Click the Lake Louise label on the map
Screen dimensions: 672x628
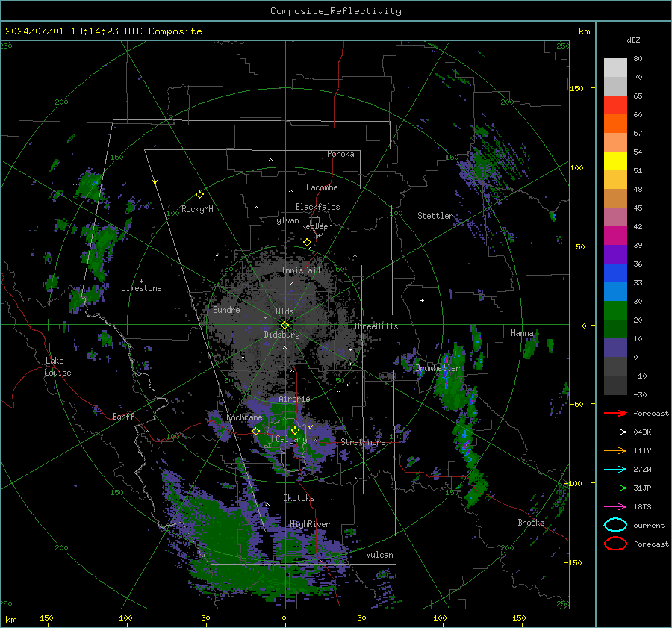(x=57, y=367)
